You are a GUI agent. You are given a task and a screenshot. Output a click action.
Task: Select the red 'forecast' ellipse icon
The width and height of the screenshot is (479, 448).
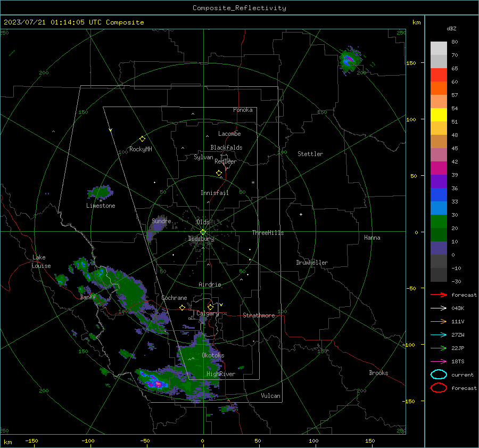pyautogui.click(x=439, y=388)
